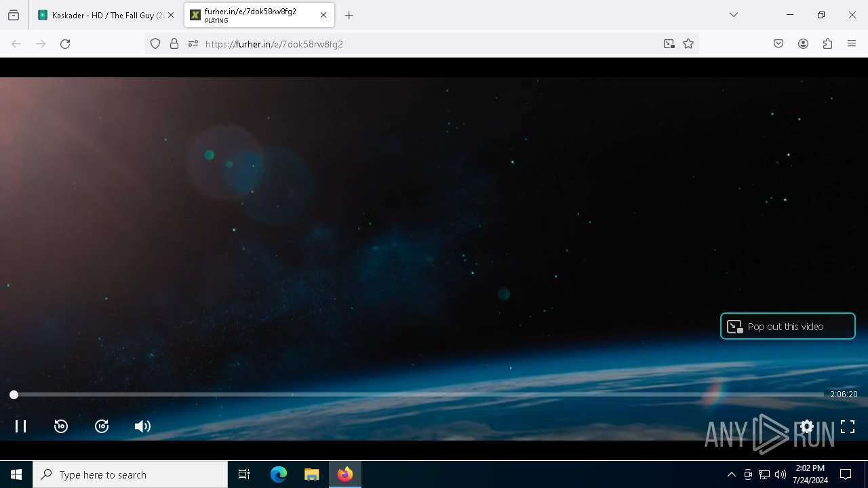Screen dimensions: 868x488
Task: Open the list all tabs dropdown
Action: (x=733, y=15)
